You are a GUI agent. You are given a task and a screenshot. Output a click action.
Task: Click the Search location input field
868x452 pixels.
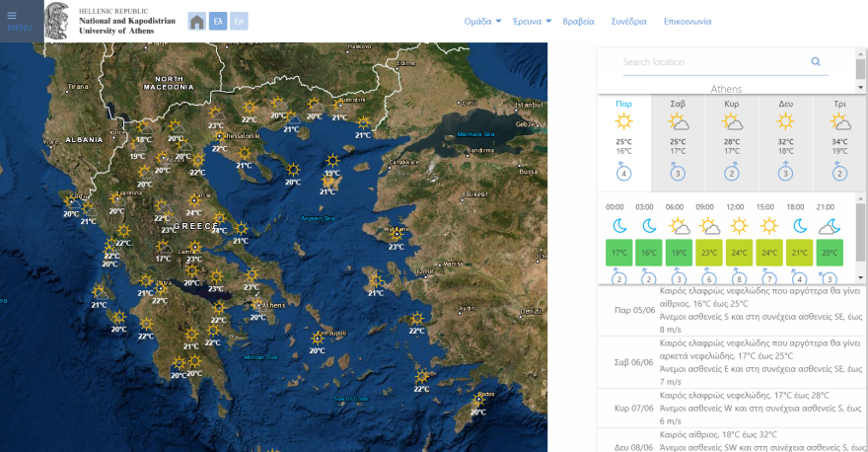click(710, 62)
